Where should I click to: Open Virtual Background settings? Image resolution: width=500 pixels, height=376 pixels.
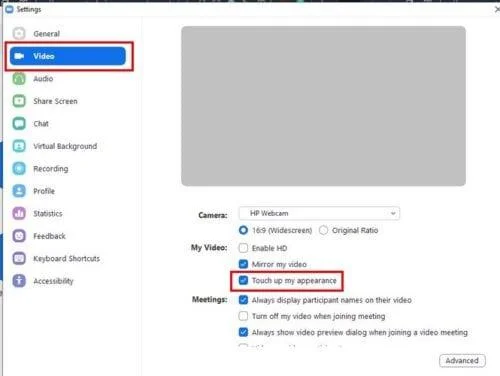pos(65,146)
